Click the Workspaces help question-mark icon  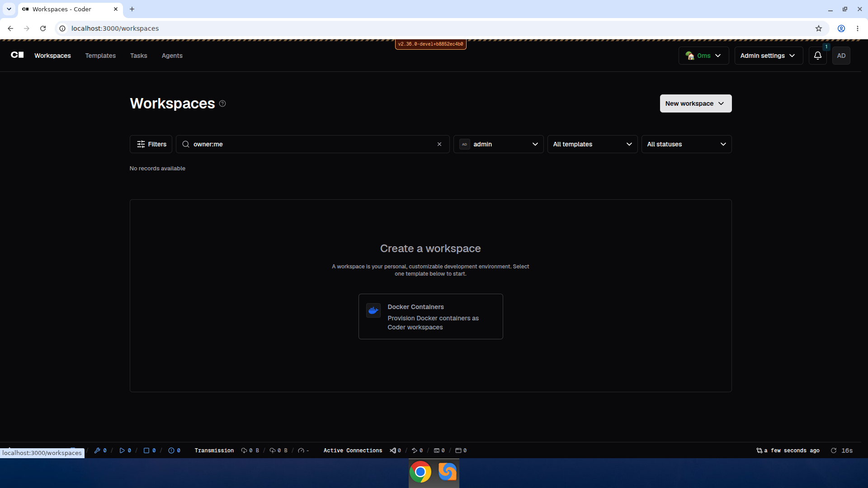[x=222, y=103]
